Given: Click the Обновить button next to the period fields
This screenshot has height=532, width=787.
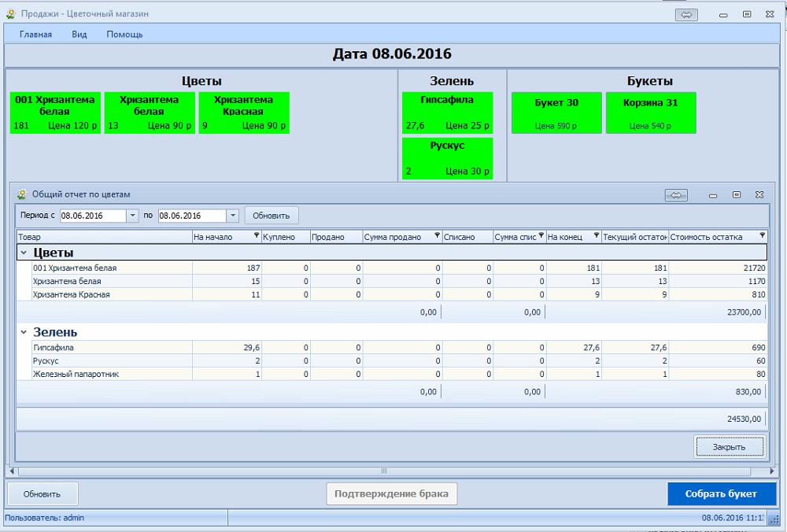Looking at the screenshot, I should (x=272, y=216).
